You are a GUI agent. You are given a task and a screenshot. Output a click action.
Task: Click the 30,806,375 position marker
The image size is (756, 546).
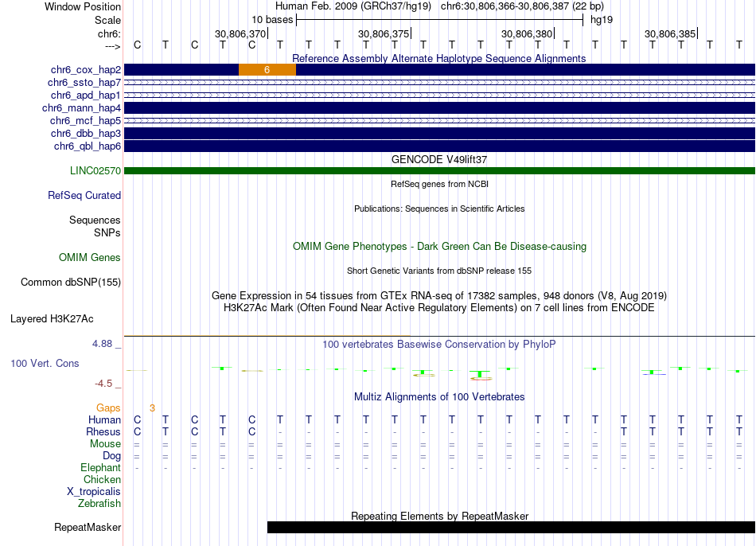pos(384,33)
